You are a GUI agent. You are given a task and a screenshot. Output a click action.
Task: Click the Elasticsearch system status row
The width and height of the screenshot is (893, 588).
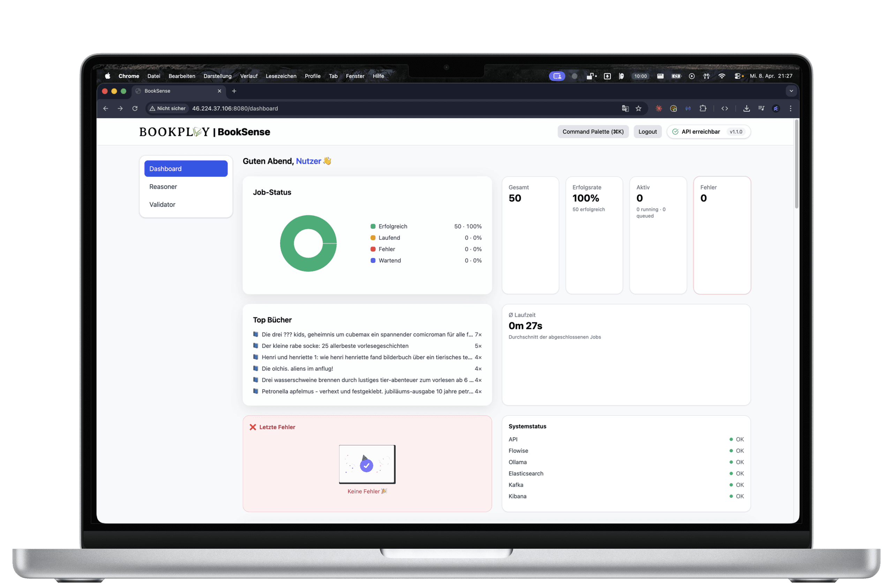626,474
